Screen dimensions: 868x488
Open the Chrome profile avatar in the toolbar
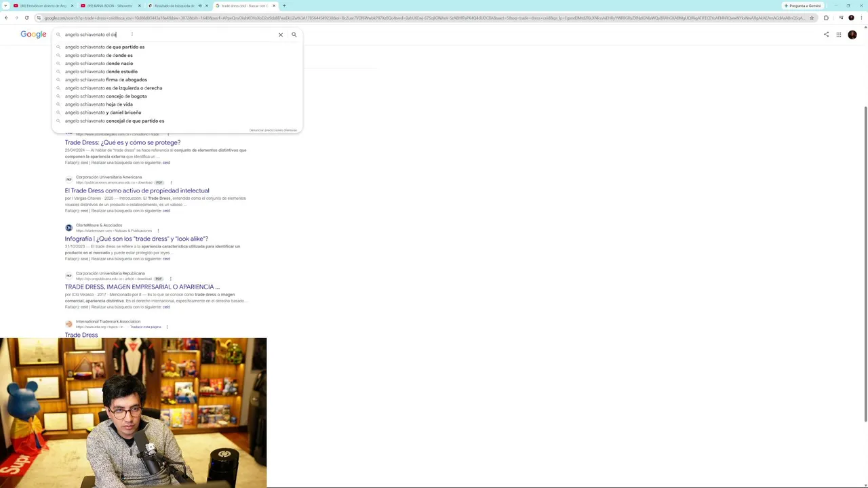click(x=850, y=18)
